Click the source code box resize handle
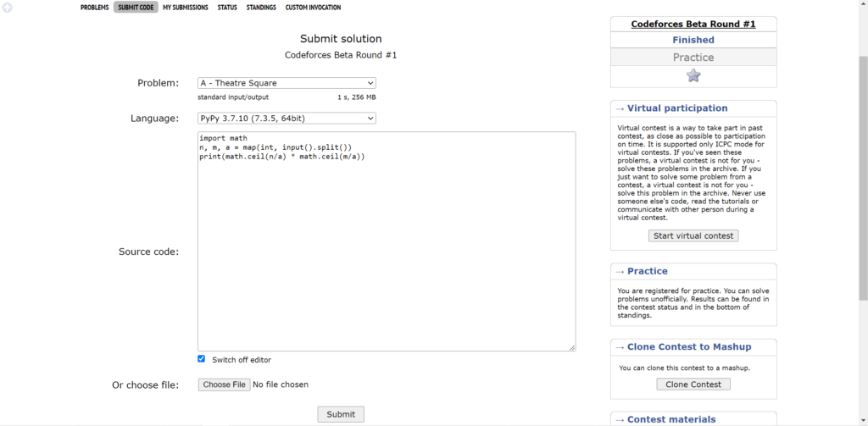Screen dimensions: 868x426 (572, 347)
